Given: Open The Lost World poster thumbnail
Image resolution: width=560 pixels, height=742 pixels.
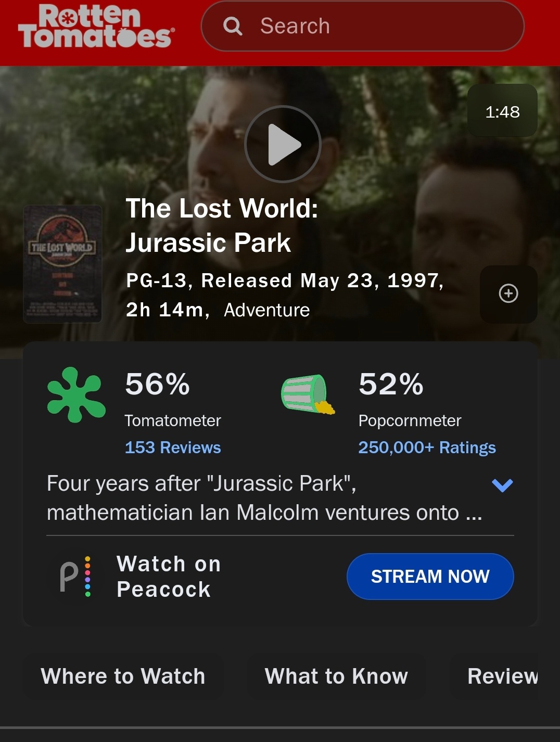Looking at the screenshot, I should click(62, 264).
